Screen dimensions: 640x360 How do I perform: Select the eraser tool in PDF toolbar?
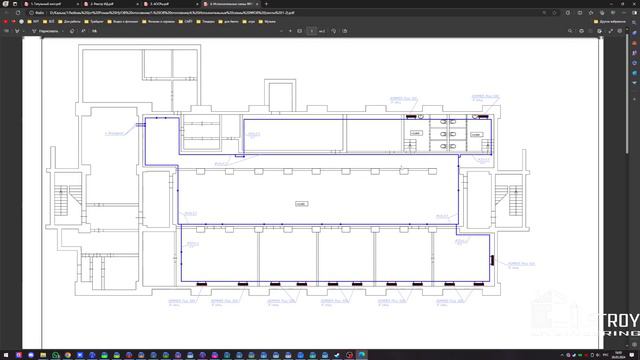72,31
